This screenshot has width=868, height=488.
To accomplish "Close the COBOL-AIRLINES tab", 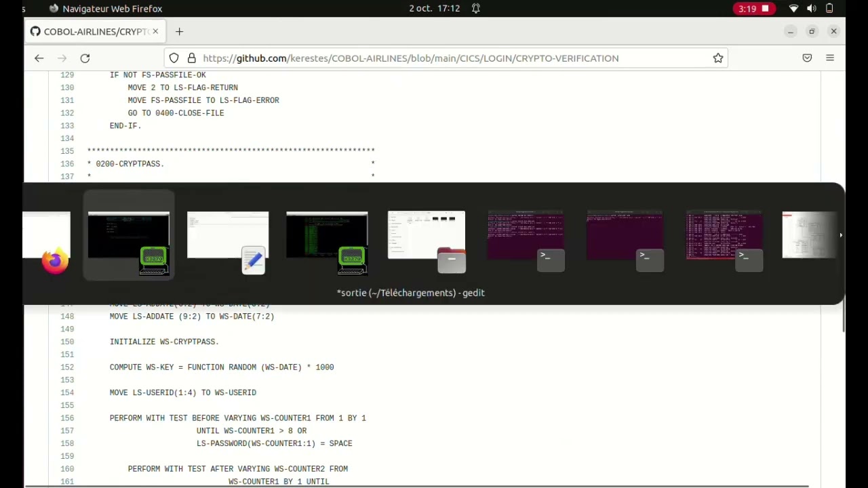I will (x=155, y=32).
